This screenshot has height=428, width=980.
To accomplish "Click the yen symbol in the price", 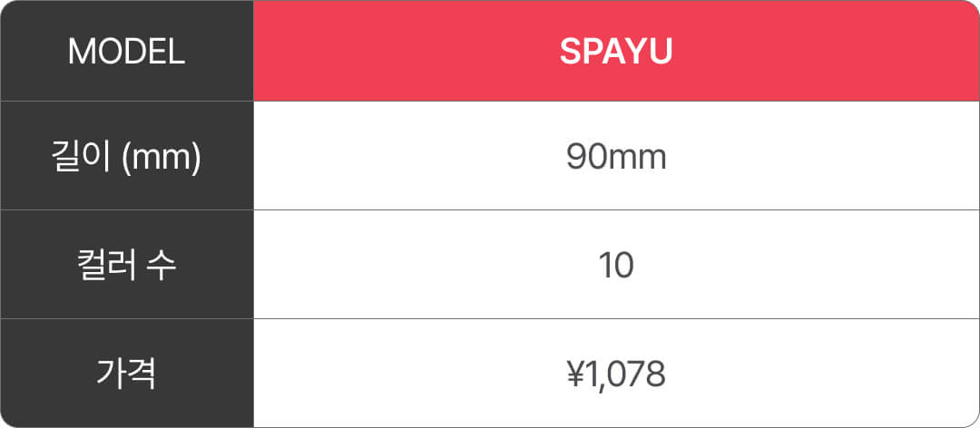I will coord(574,374).
